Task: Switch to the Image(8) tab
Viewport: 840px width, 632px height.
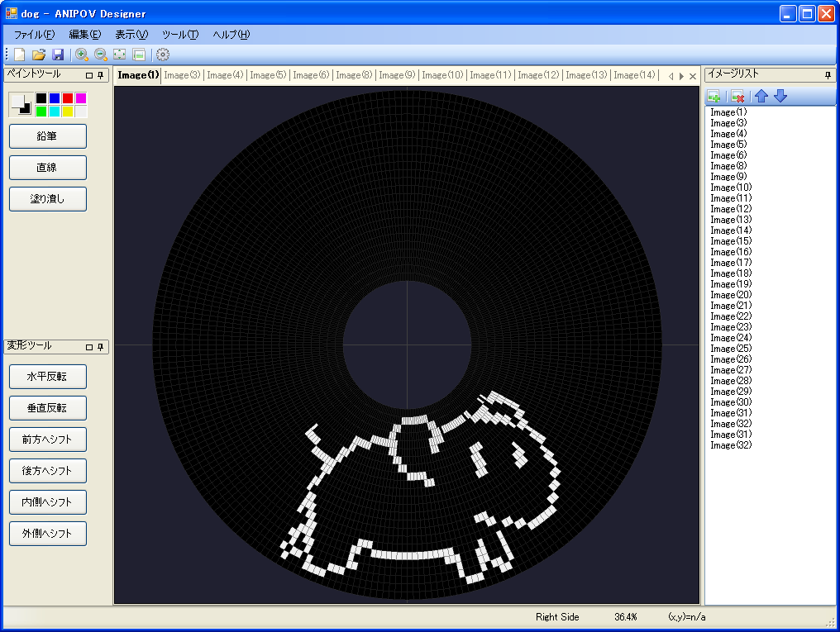Action: pos(354,75)
